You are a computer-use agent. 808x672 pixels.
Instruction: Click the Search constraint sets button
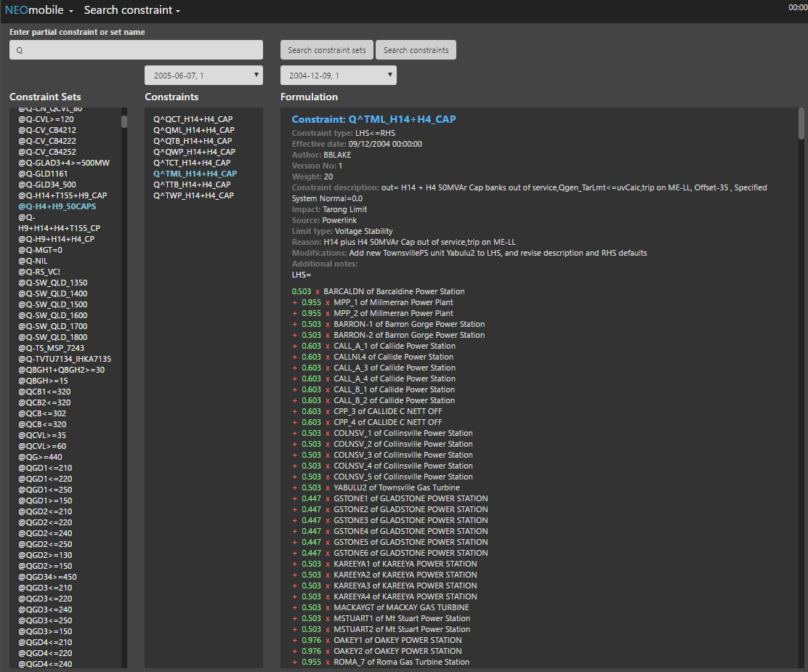point(326,50)
